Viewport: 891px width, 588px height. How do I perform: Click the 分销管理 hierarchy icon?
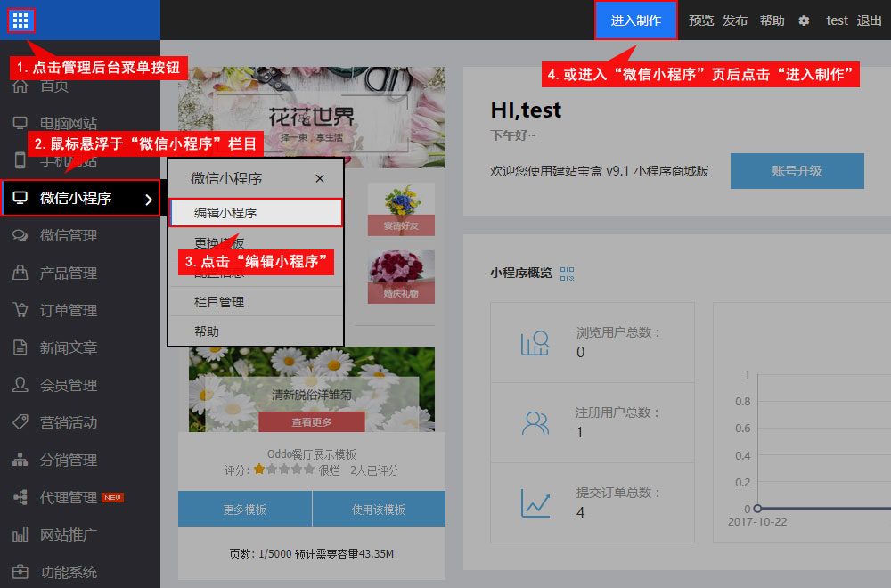pyautogui.click(x=20, y=461)
